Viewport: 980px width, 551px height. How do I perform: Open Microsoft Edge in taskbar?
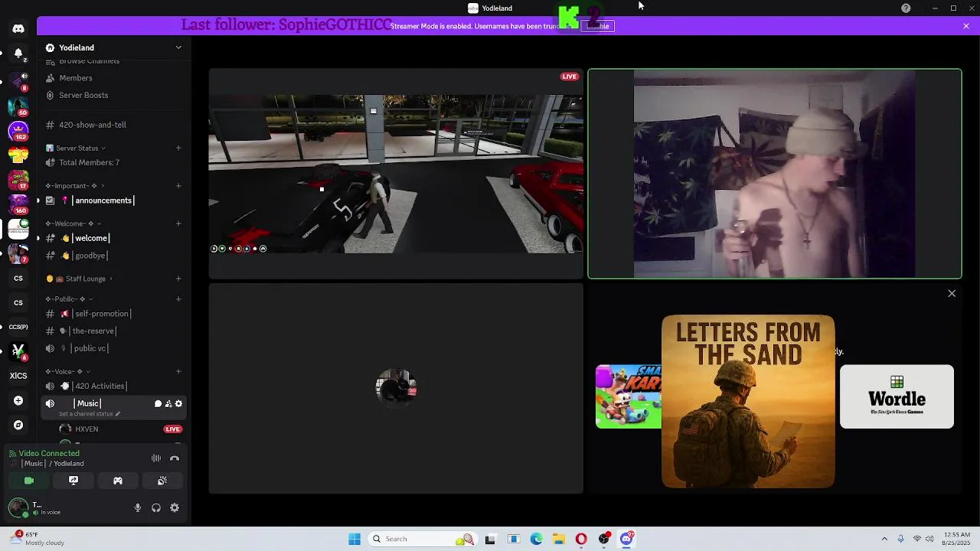[537, 539]
